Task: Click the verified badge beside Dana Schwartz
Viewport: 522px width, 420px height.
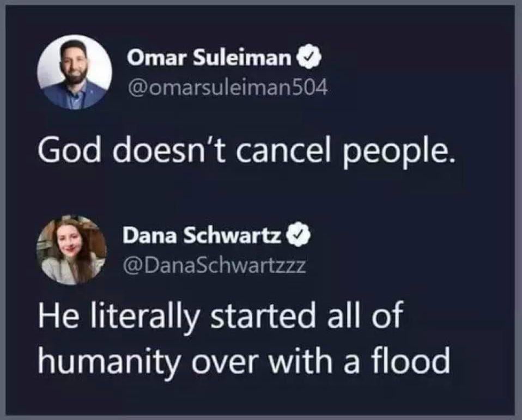Action: tap(301, 236)
